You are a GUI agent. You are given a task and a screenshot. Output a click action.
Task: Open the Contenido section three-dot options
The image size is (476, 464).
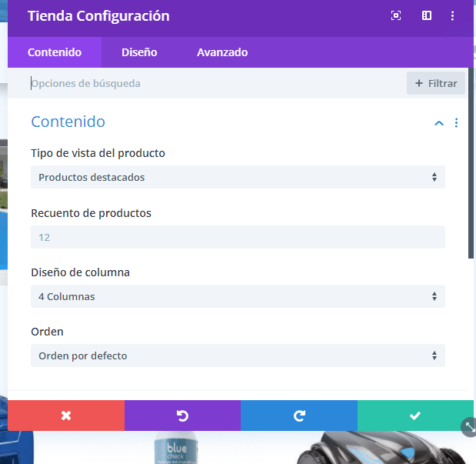coord(456,123)
